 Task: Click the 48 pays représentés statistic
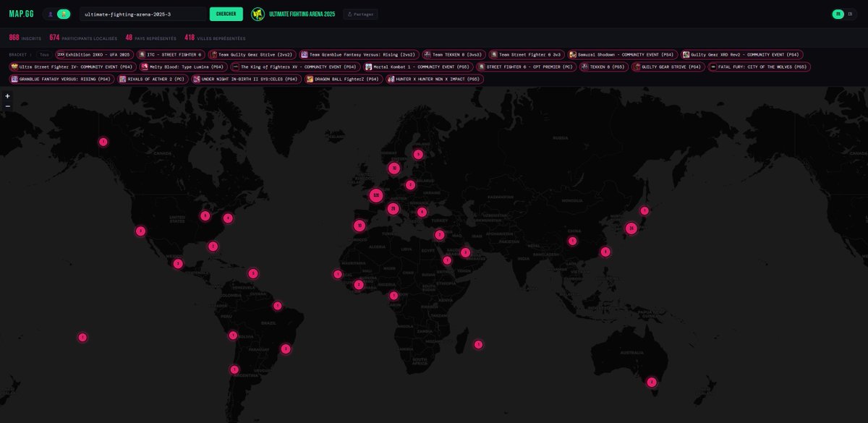(152, 38)
